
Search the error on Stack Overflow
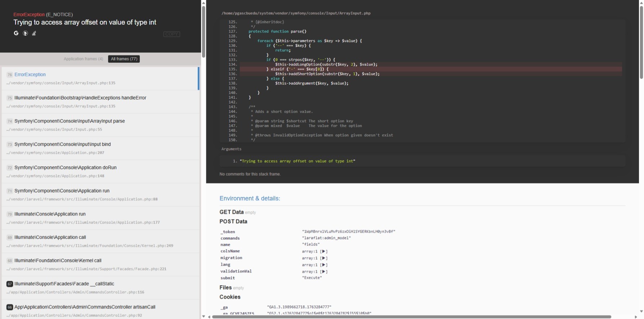(x=34, y=33)
